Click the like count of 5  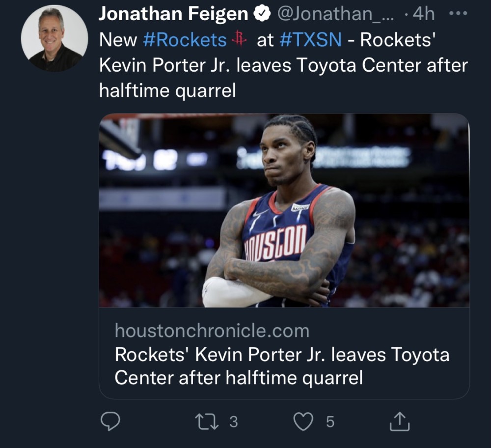[x=330, y=421]
